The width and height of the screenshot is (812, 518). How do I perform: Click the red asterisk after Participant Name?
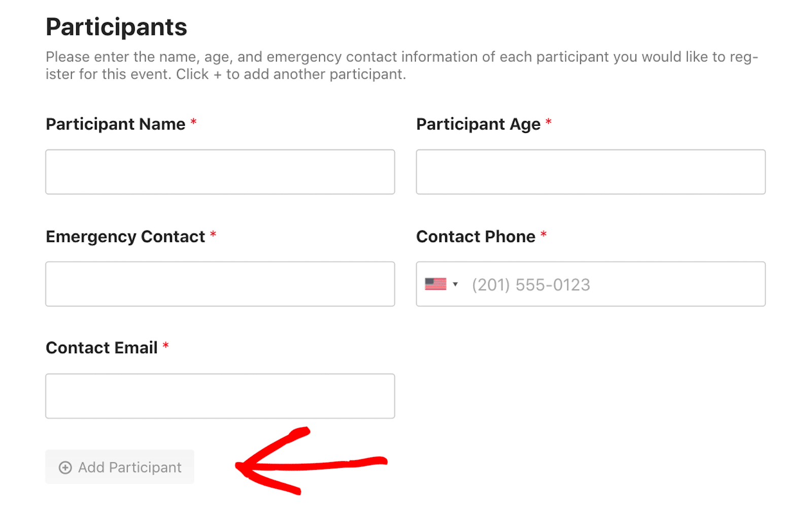point(193,122)
